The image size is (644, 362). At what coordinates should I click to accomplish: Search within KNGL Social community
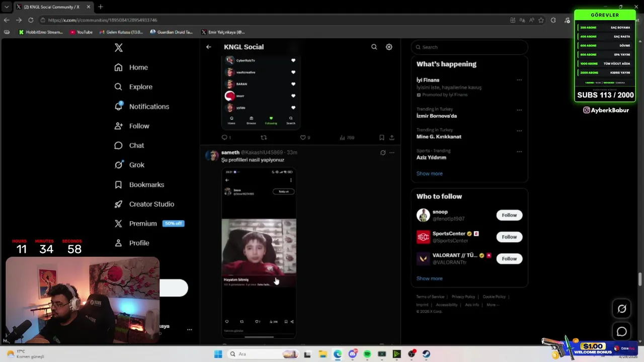(374, 47)
